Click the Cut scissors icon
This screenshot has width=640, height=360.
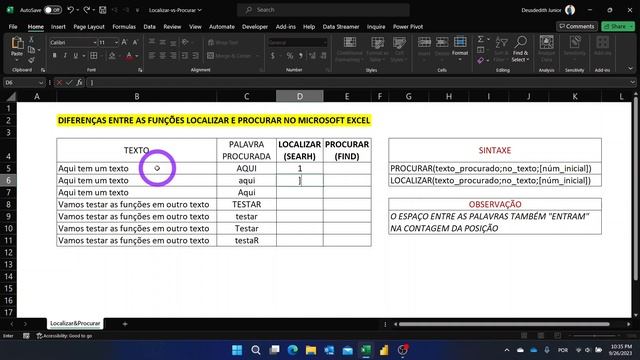pyautogui.click(x=31, y=40)
